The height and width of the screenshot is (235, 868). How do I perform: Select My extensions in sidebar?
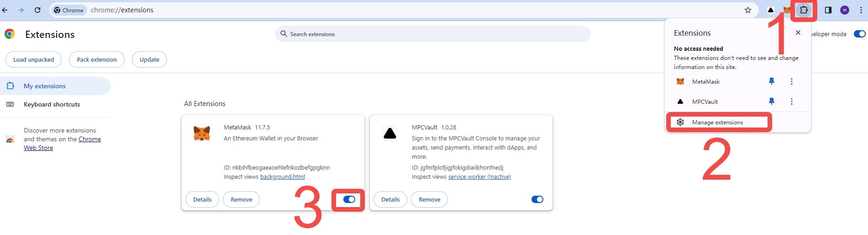[55, 86]
